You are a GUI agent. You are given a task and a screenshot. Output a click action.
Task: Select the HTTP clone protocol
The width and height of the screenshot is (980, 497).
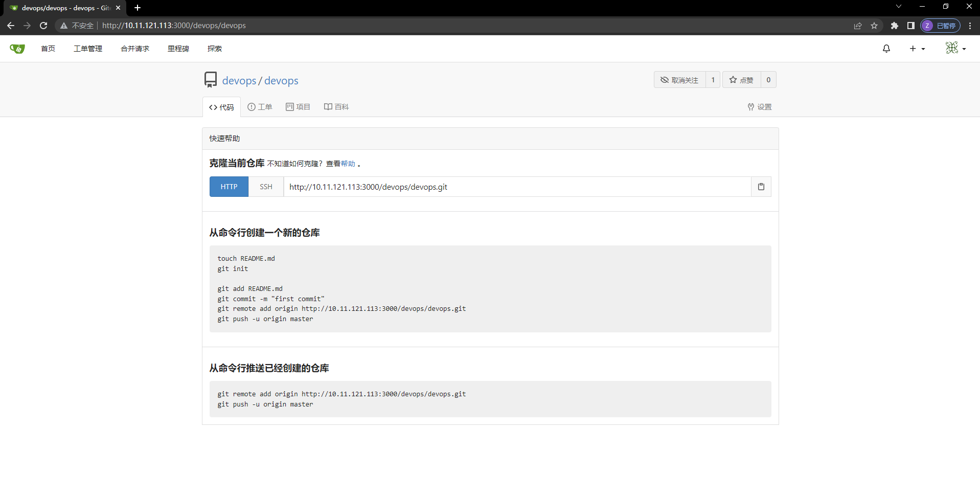tap(229, 187)
